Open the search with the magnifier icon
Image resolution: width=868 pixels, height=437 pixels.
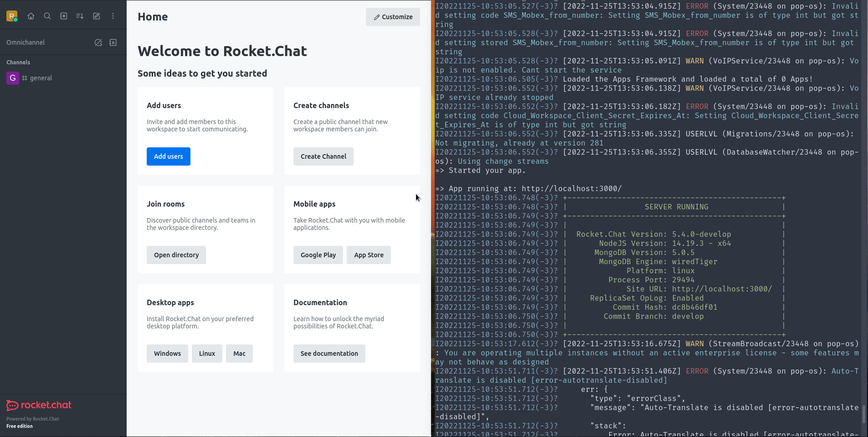pos(47,16)
